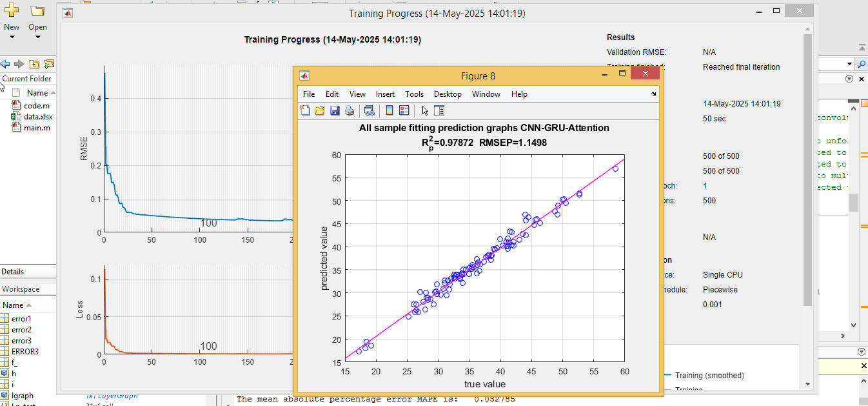This screenshot has height=406, width=868.
Task: Select workspace variable error1
Action: 21,319
